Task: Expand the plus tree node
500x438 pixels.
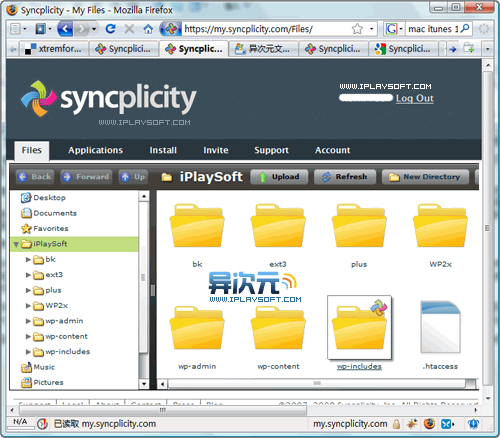Action: point(28,290)
